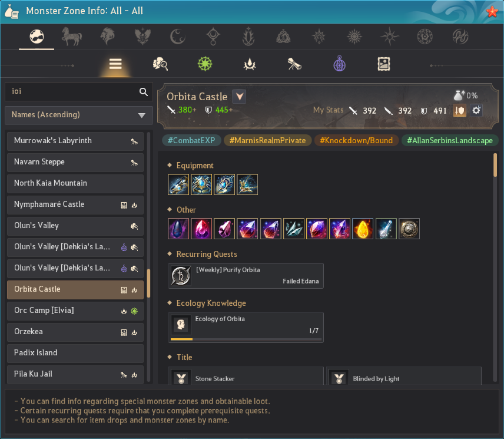Open the Names (Ascending) sort dropdown
This screenshot has height=439, width=504.
click(x=79, y=115)
